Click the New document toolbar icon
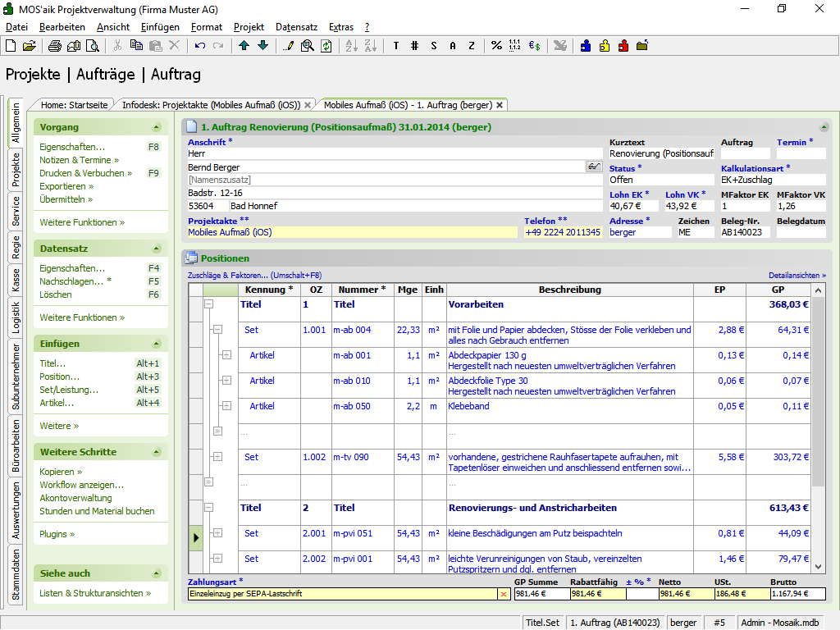The height and width of the screenshot is (630, 840). point(11,46)
